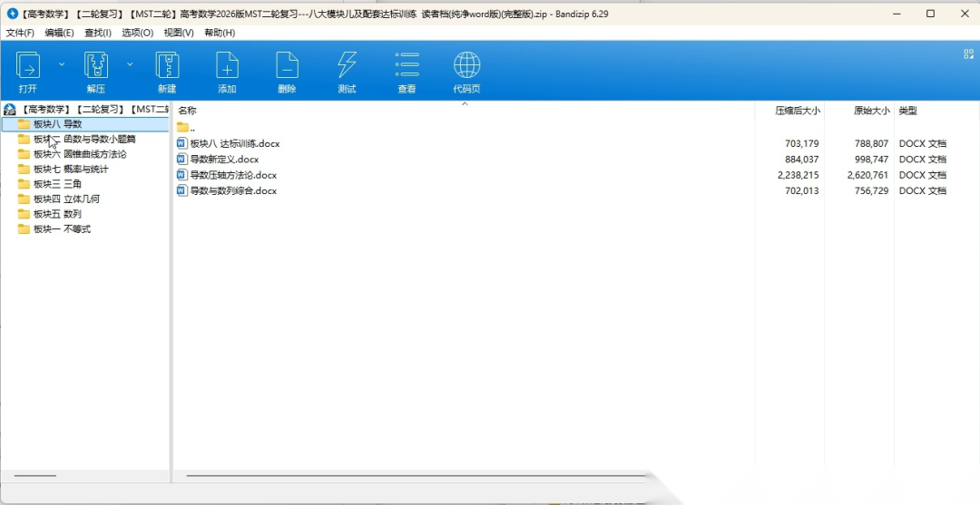Select the 导数压轴方法论.docx file
This screenshot has height=505, width=980.
click(232, 175)
